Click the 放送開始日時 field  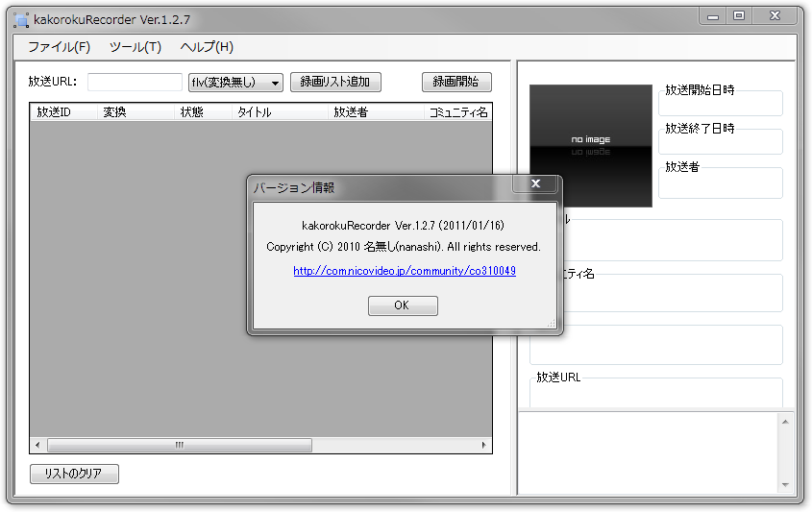(x=721, y=104)
